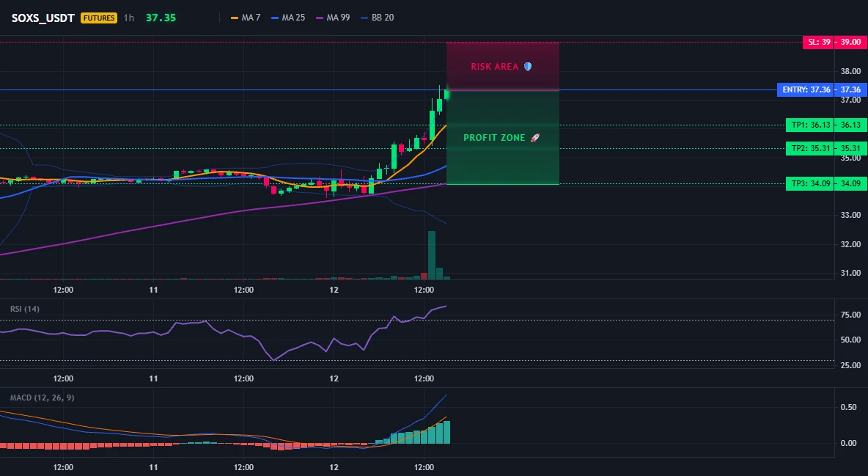Viewport: 868px width, 476px height.
Task: Click the tallest green volume bar
Action: (432, 255)
